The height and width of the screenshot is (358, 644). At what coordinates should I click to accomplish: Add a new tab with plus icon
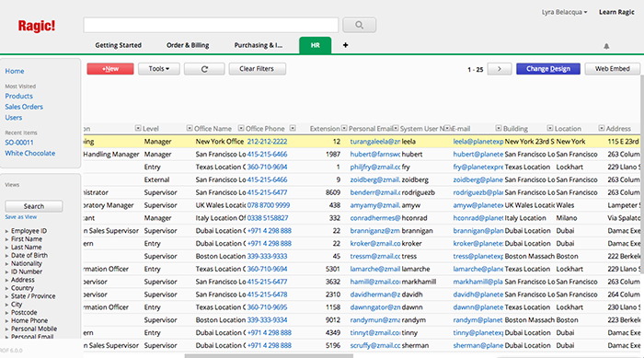pyautogui.click(x=345, y=45)
